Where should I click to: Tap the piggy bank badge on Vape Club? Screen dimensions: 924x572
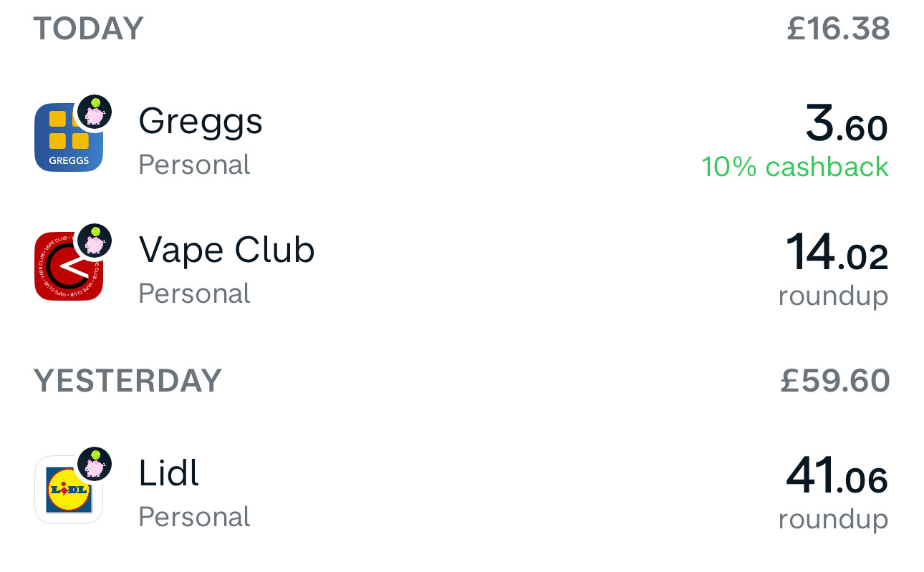click(x=94, y=242)
